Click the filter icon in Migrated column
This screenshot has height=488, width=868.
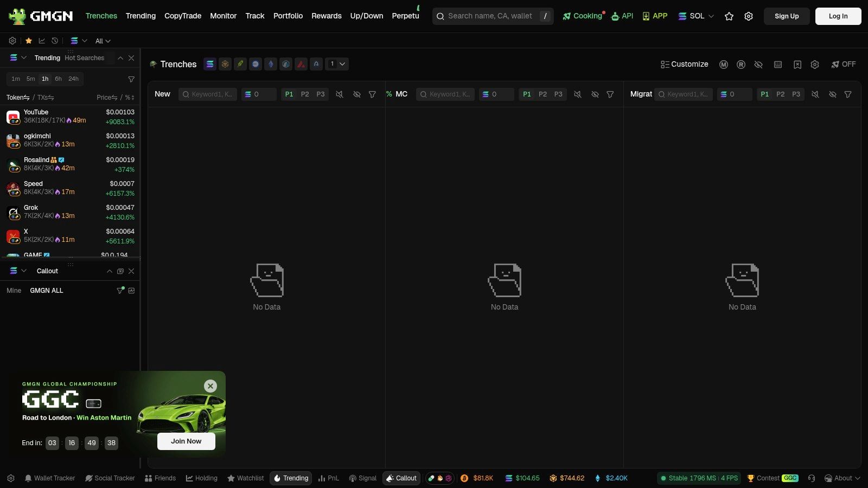(x=848, y=94)
